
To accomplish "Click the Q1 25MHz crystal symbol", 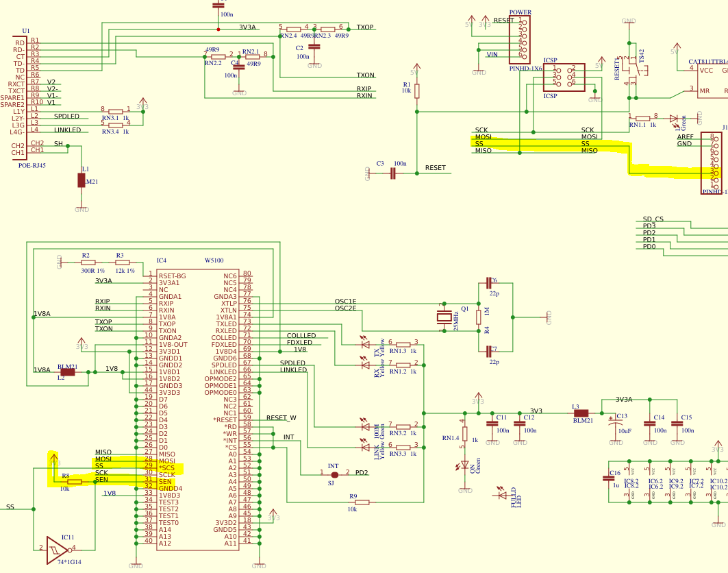I will [444, 317].
